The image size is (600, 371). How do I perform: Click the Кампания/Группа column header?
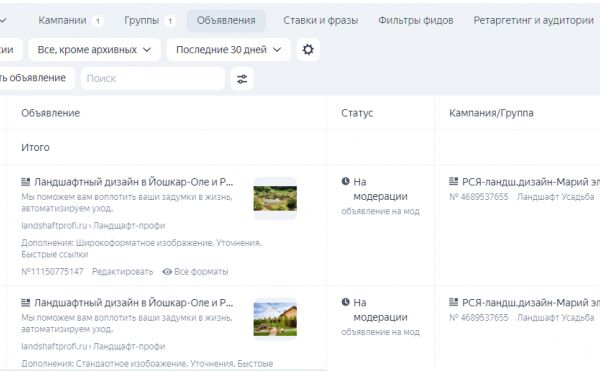click(x=491, y=113)
